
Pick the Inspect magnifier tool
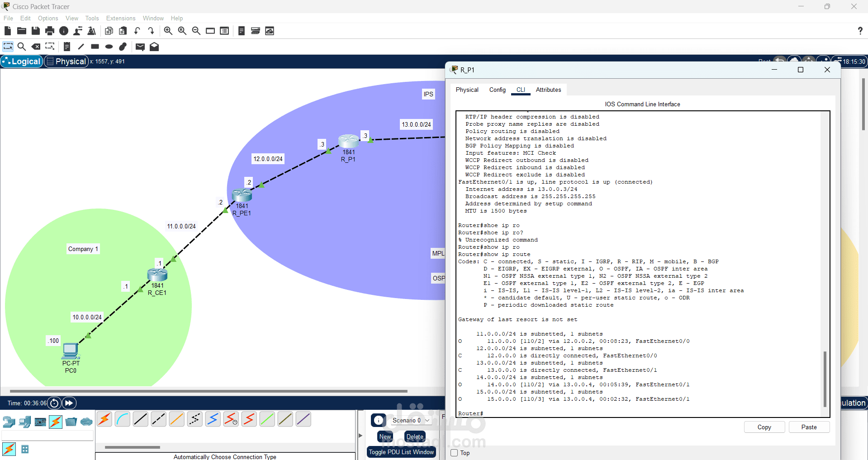tap(21, 47)
